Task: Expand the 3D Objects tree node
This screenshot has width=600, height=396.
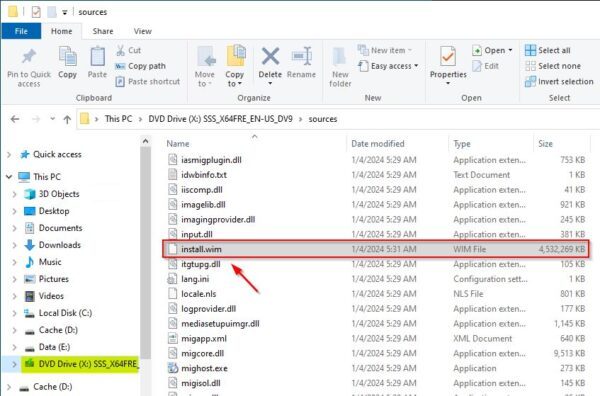Action: [15, 194]
